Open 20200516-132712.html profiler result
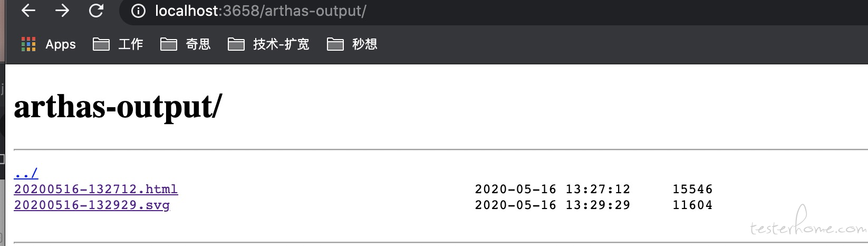 (x=96, y=189)
